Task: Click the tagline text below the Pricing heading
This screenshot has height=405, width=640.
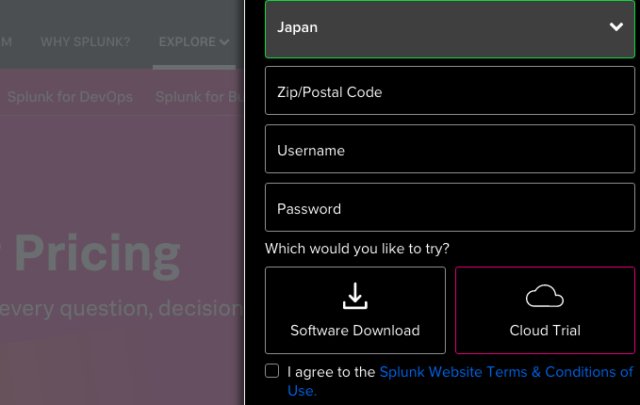Action: (x=120, y=309)
